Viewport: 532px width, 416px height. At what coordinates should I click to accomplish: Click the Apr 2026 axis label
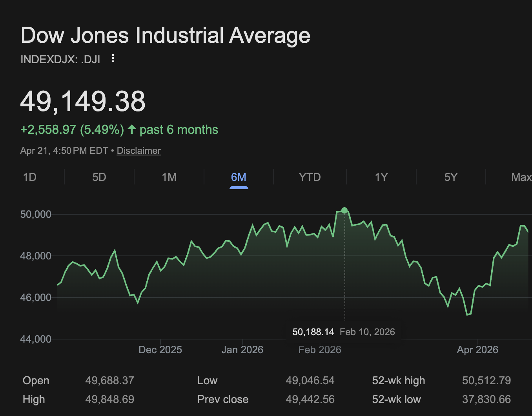coord(477,350)
